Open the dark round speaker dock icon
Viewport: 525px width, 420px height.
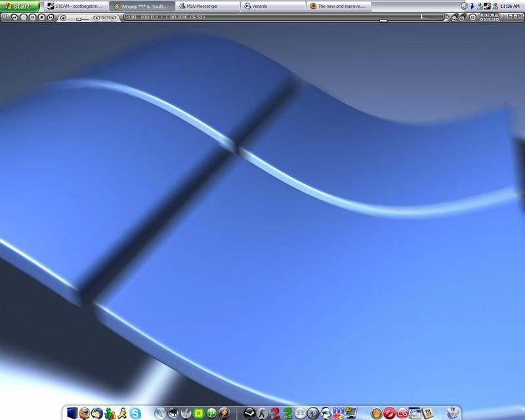point(313,413)
